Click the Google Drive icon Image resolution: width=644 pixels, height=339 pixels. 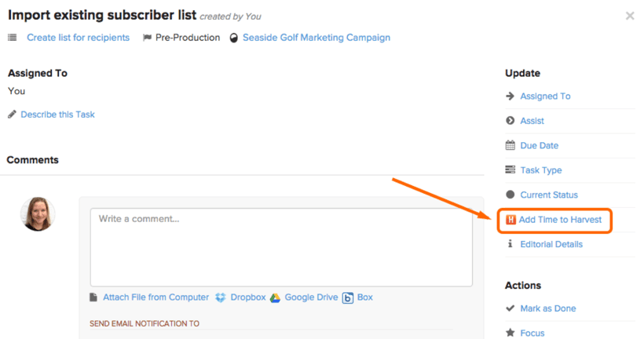276,297
